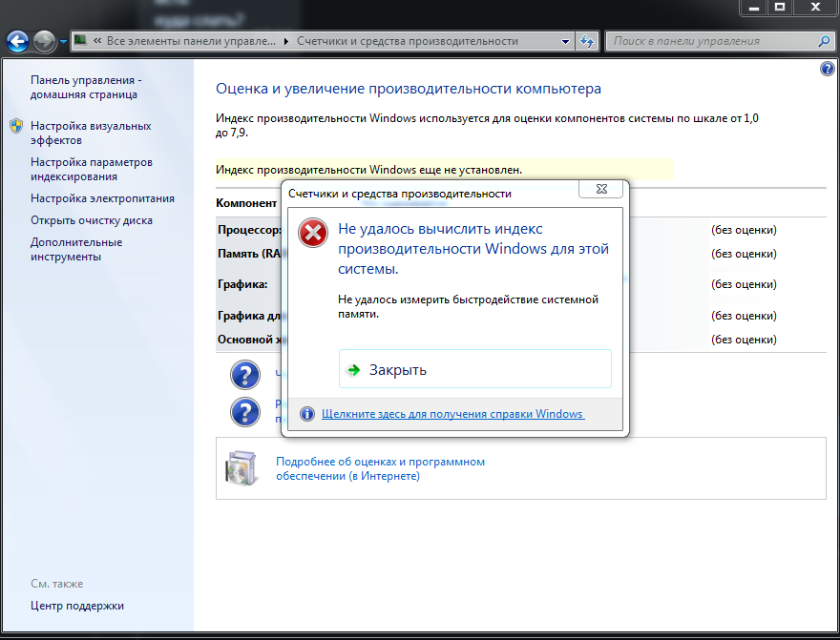
Task: Click the 'Графика:' row label
Action: [242, 284]
